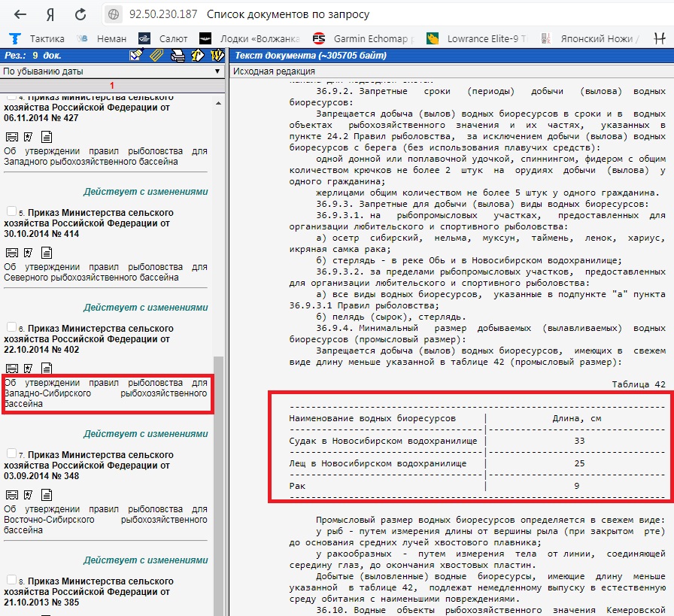Open document text icon for order № 402

click(47, 368)
